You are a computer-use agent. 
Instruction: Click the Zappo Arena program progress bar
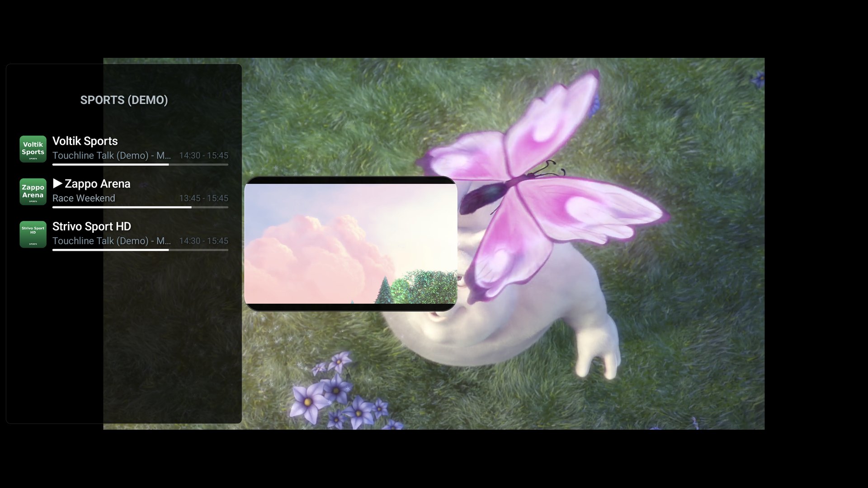coord(140,207)
